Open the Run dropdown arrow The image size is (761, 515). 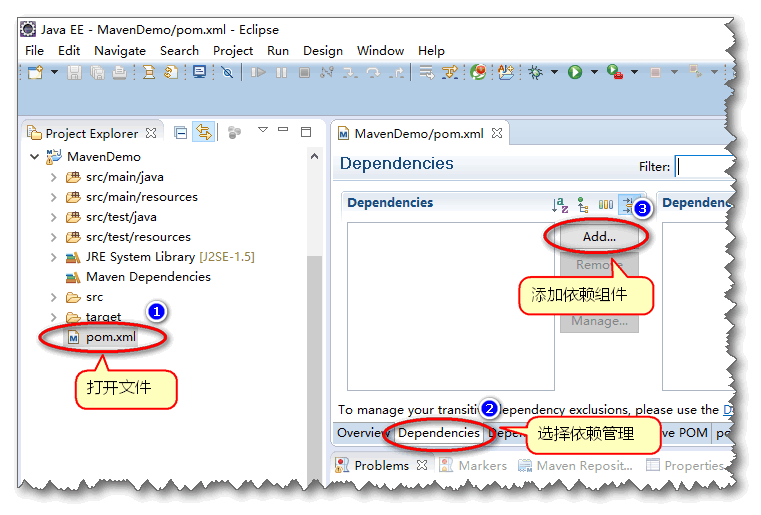pyautogui.click(x=594, y=72)
